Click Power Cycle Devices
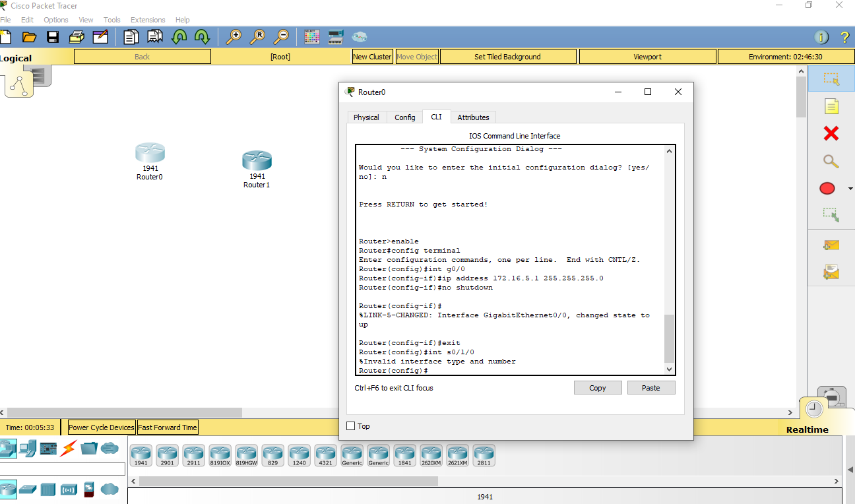This screenshot has width=855, height=504. tap(102, 427)
